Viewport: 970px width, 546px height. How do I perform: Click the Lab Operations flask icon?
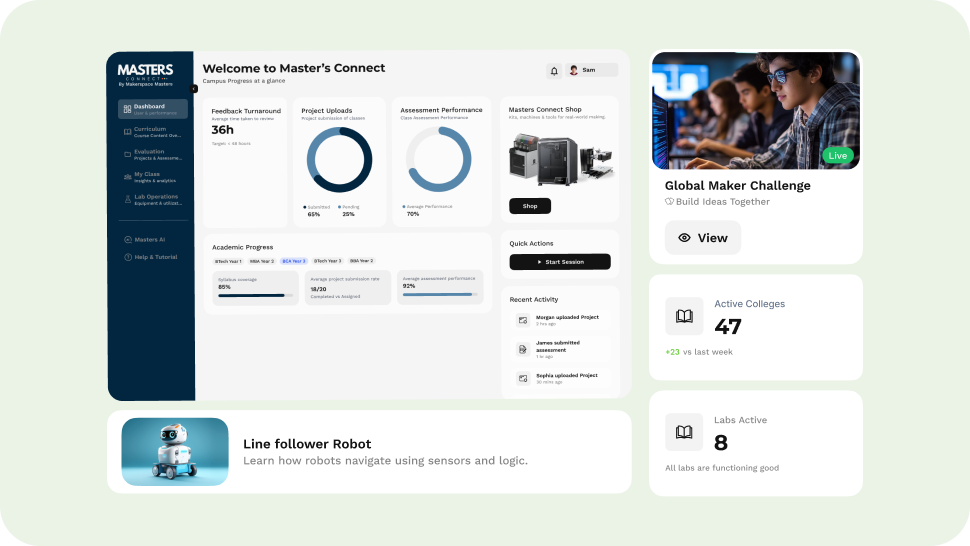click(127, 199)
